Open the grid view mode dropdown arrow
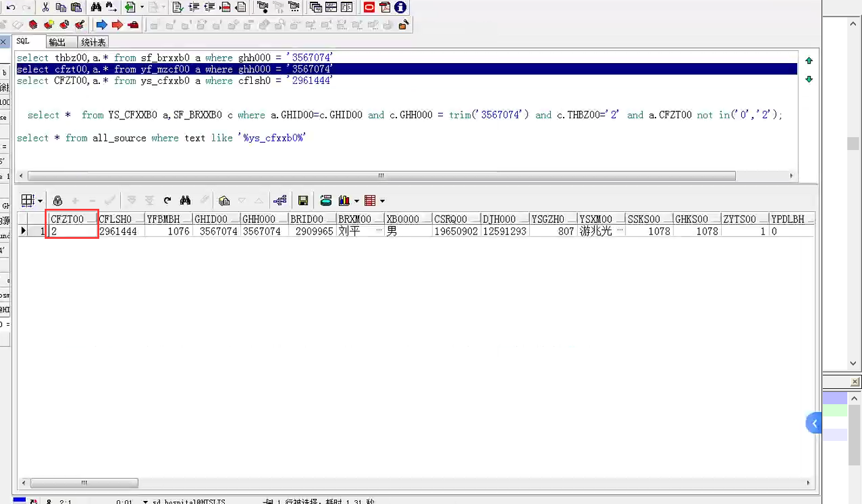The height and width of the screenshot is (504, 862). pos(40,201)
